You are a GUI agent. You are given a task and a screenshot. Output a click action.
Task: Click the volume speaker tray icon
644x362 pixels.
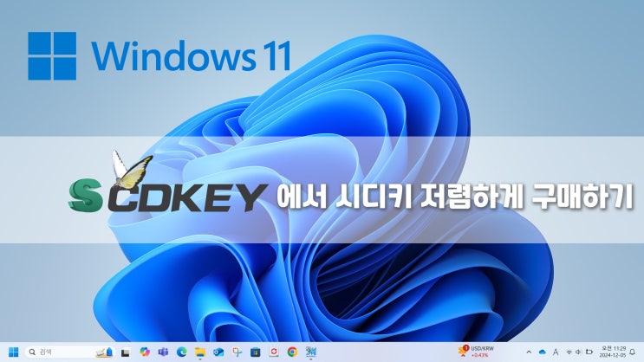coord(578,352)
